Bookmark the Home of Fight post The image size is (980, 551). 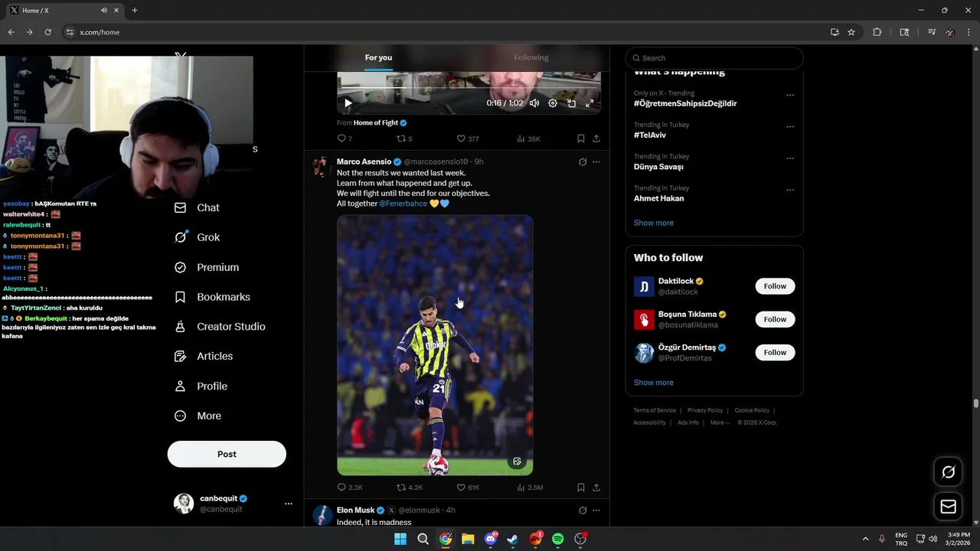point(581,139)
